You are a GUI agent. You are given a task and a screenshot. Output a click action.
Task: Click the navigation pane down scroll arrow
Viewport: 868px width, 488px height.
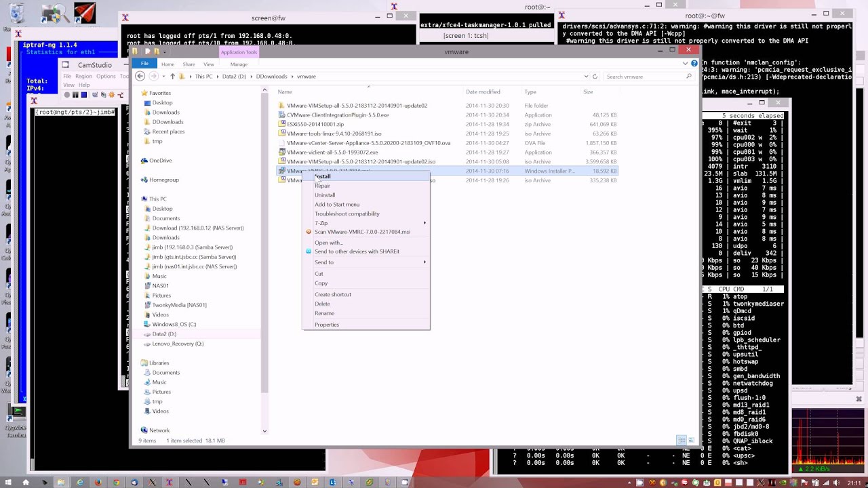tap(264, 431)
